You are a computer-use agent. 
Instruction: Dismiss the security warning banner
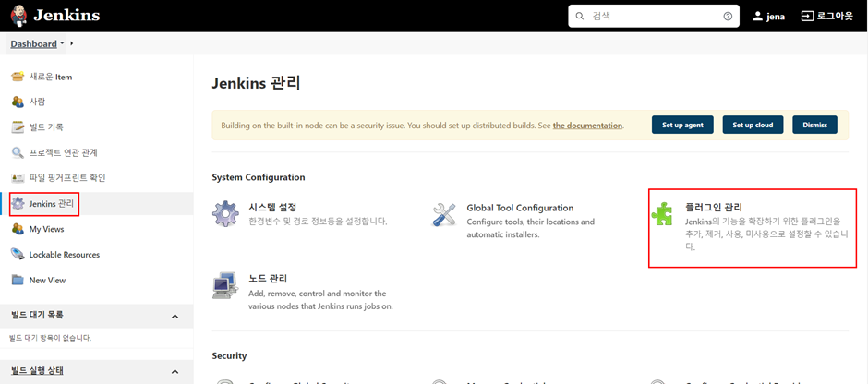(814, 125)
